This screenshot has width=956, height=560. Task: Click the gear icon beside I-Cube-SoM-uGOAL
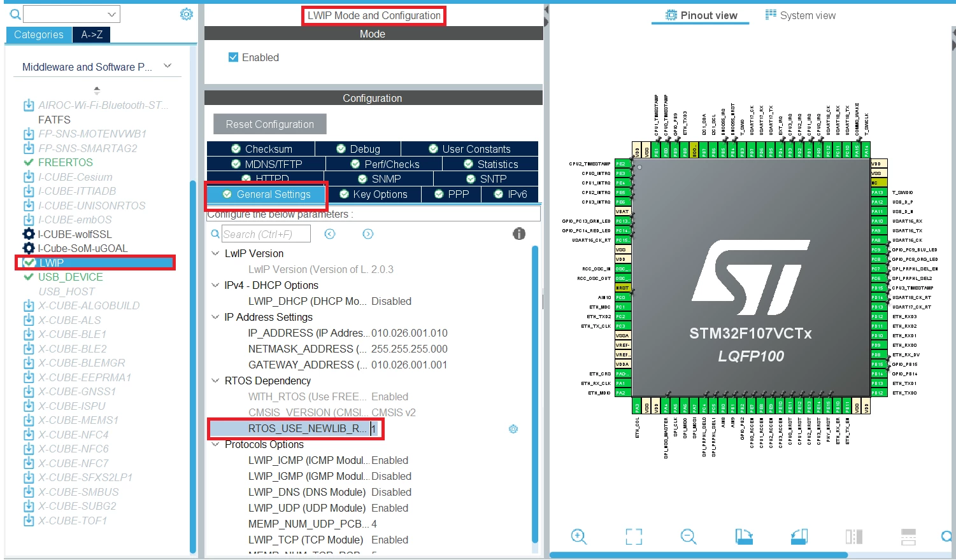29,248
